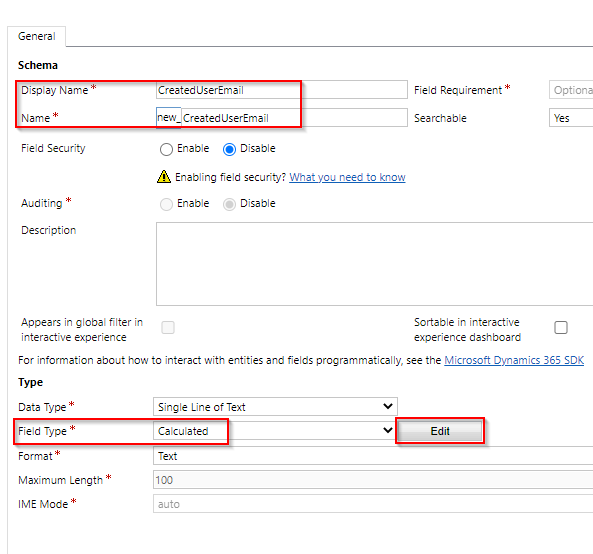This screenshot has width=593, height=554.
Task: Open the Data Type dropdown
Action: coord(275,407)
